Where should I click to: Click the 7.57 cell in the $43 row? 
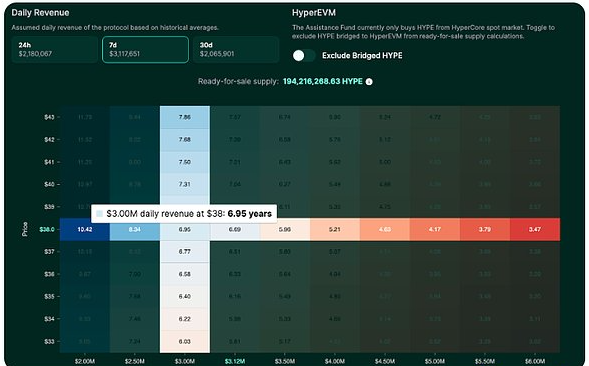coord(235,117)
